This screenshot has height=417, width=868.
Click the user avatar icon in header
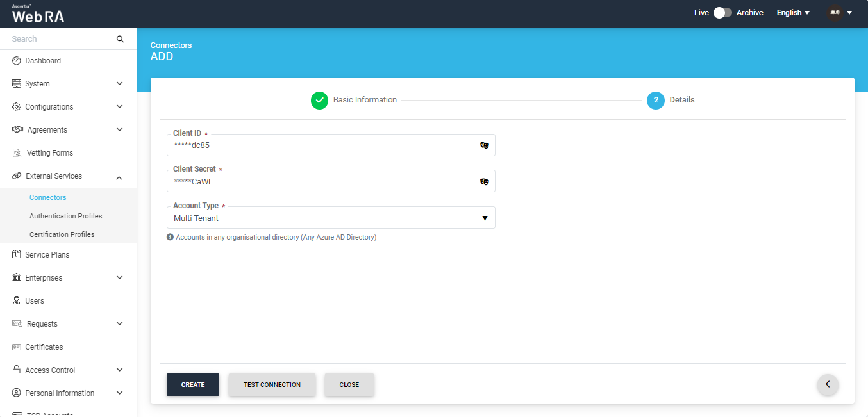[835, 13]
